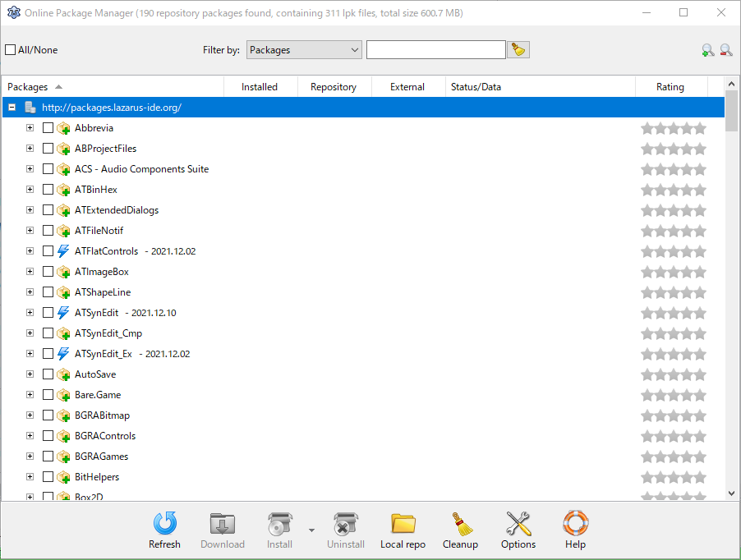Click the Install toolbar icon
The image size is (741, 560).
pyautogui.click(x=280, y=524)
